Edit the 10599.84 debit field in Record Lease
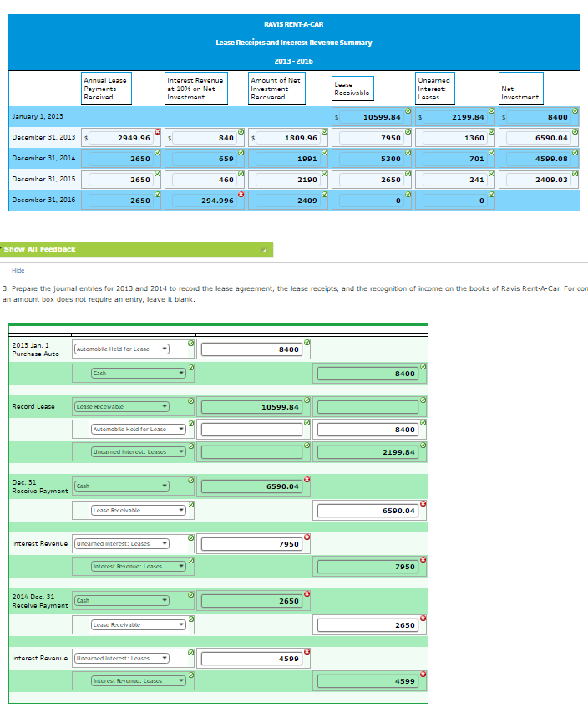Viewport: 588px width, 708px height. [251, 407]
